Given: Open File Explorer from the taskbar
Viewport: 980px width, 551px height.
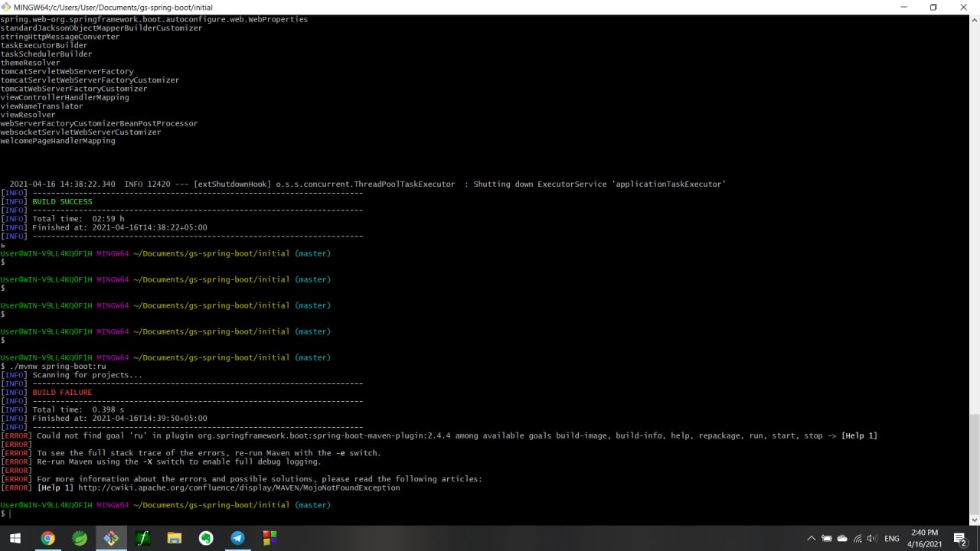Looking at the screenshot, I should (x=175, y=538).
